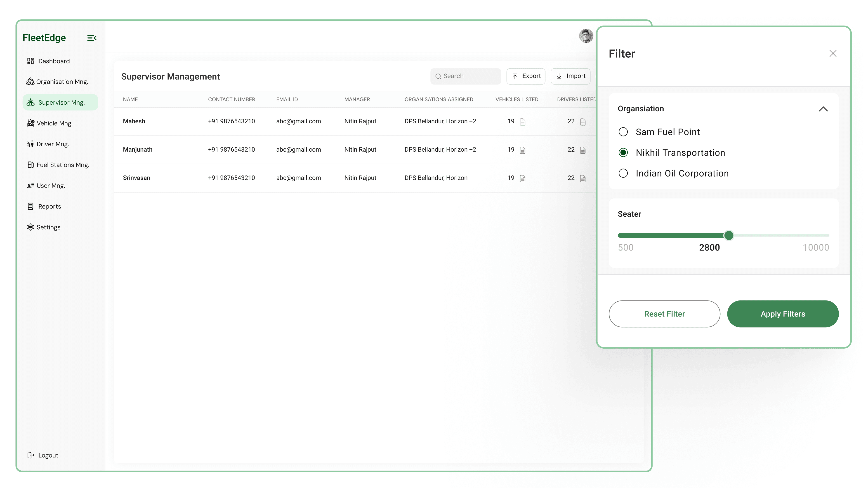The image size is (868, 488).
Task: Click the User Mng. icon
Action: click(31, 185)
